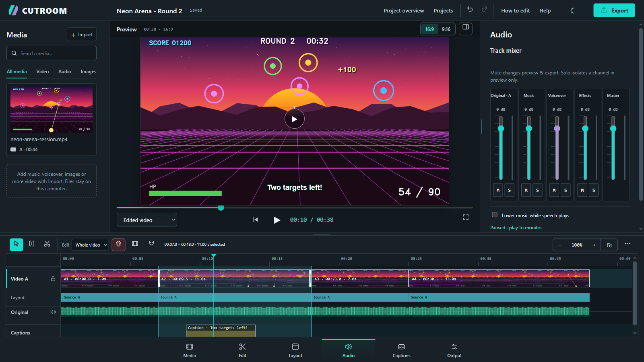Toggle the magnet snapping icon
Screen dimensions: 644x362
(151, 244)
